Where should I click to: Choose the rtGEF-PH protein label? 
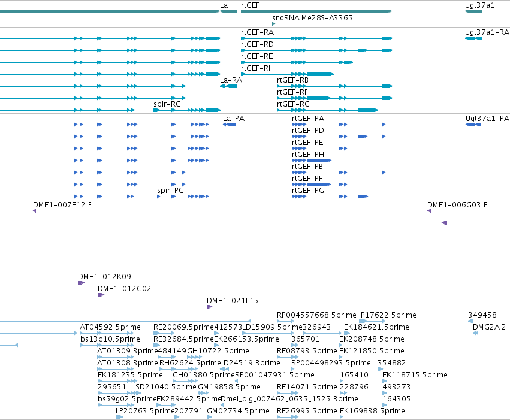pyautogui.click(x=307, y=155)
